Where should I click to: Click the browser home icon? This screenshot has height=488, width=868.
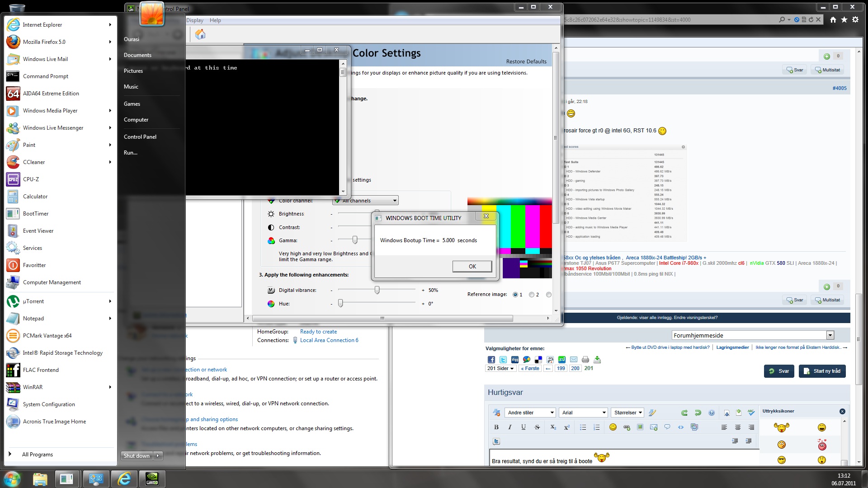[x=833, y=19]
